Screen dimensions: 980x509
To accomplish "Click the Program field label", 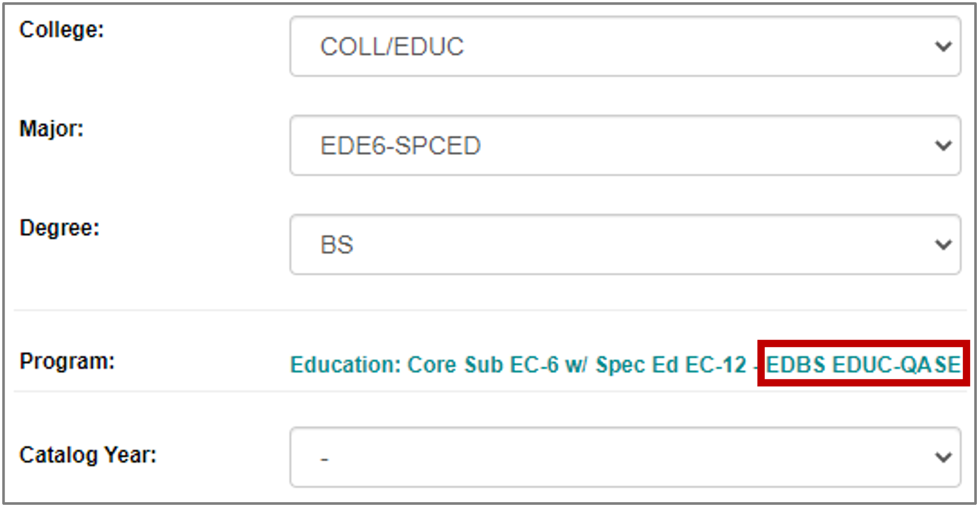I will 67,361.
